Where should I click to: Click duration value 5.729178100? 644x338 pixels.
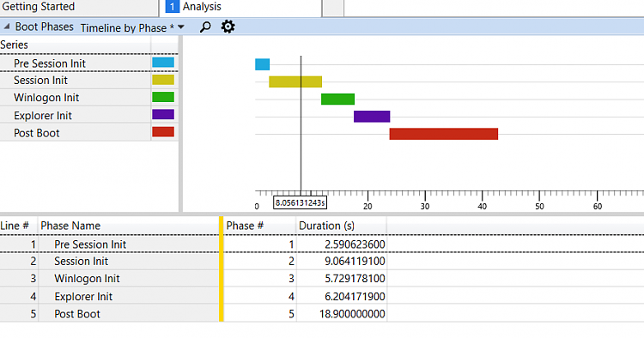(x=355, y=279)
